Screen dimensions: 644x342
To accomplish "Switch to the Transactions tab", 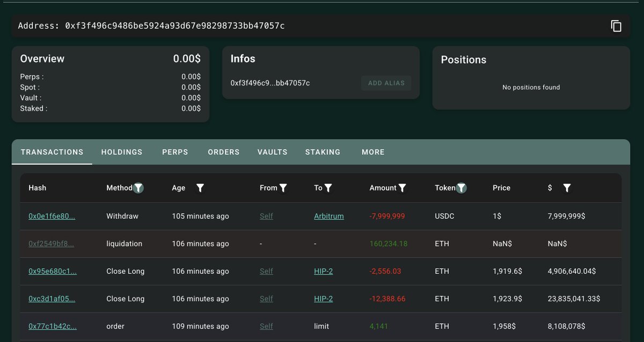I will point(52,152).
